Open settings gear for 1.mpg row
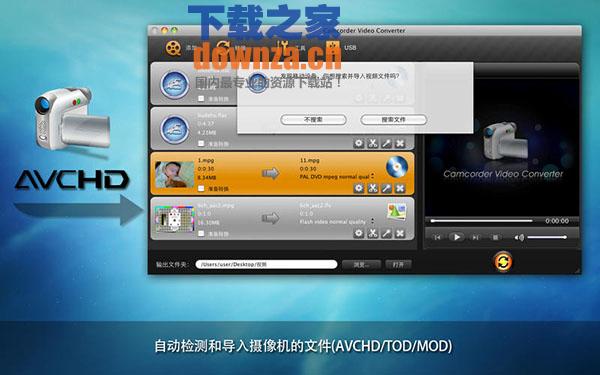The image size is (600, 375). coord(359,188)
